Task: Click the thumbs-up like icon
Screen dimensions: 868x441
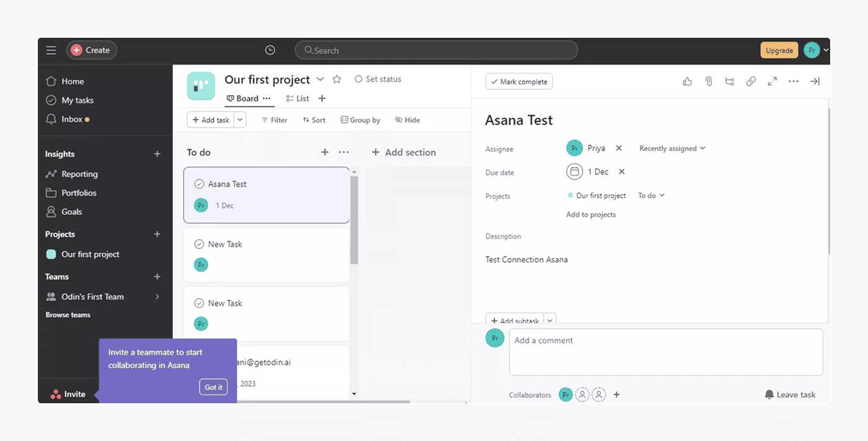Action: [687, 81]
